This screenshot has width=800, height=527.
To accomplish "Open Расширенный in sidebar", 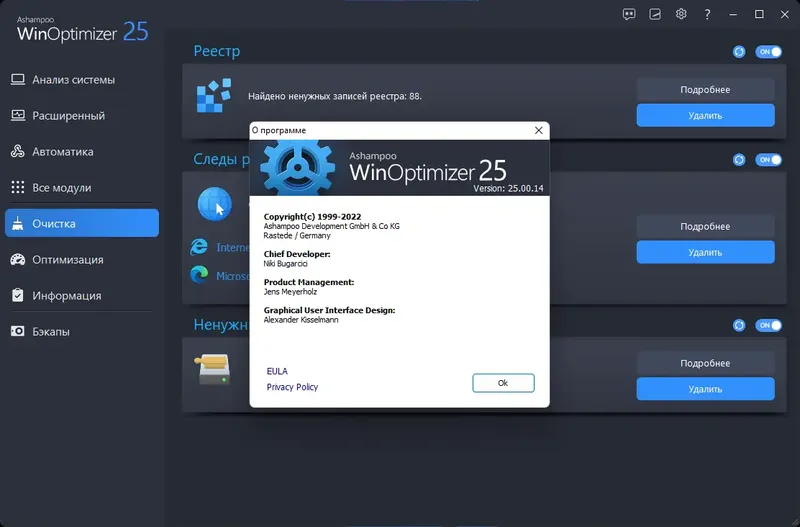I will click(x=82, y=115).
